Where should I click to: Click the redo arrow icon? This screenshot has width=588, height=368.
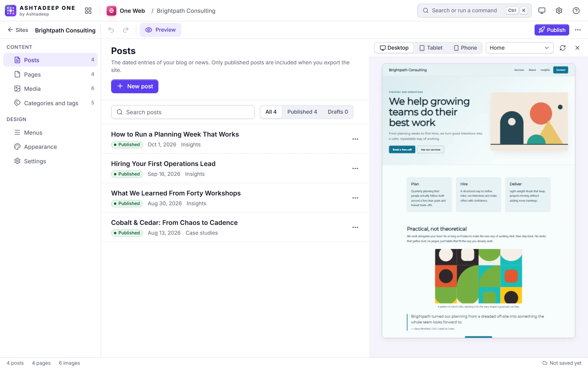pyautogui.click(x=126, y=30)
